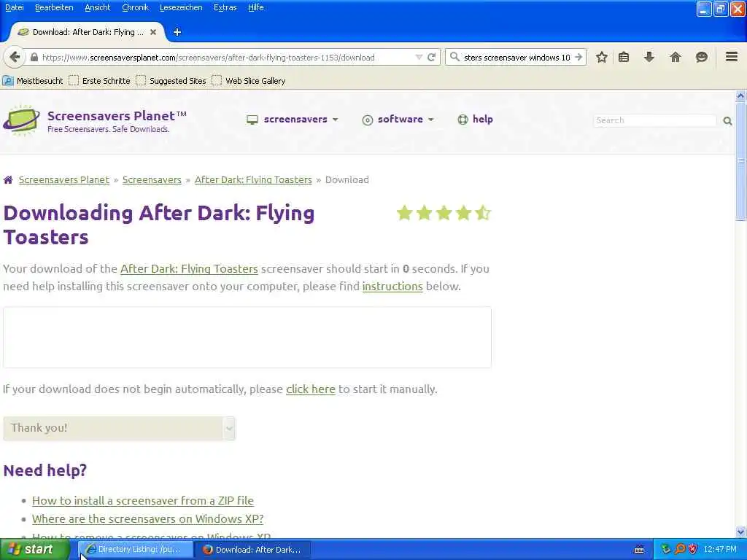Open the downloads arrow icon
Screen dimensions: 747x560
(649, 57)
